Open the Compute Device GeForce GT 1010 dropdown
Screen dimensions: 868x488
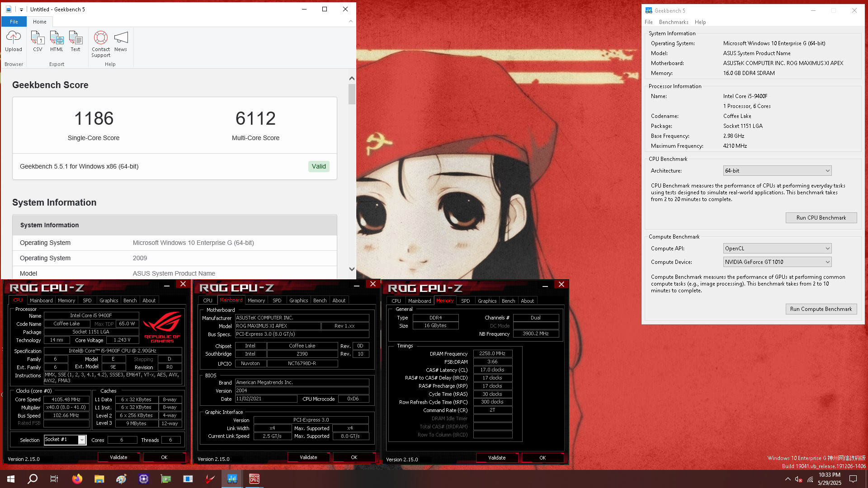[x=777, y=262]
